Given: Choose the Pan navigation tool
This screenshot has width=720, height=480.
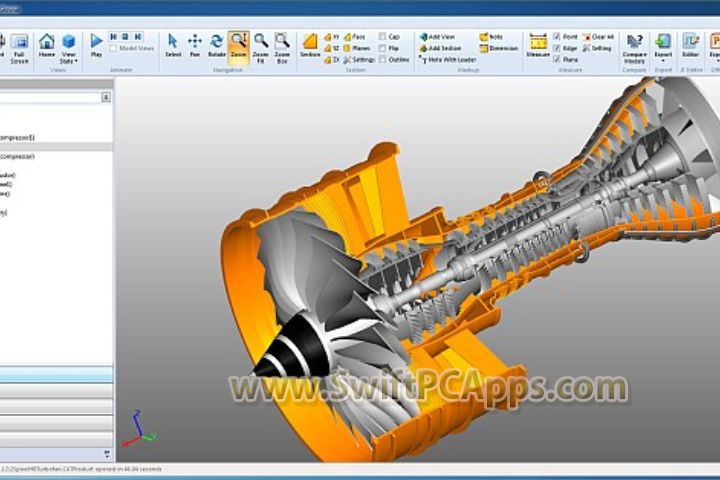Looking at the screenshot, I should 194,44.
